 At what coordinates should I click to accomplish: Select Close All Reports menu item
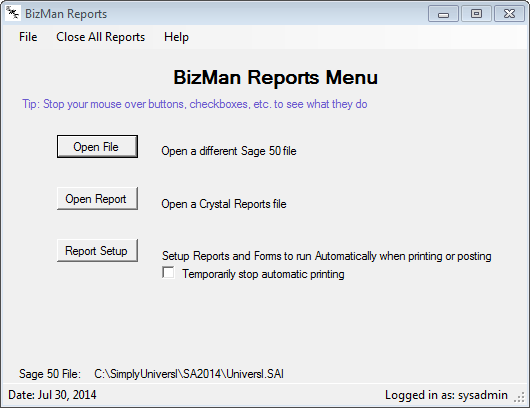[100, 37]
